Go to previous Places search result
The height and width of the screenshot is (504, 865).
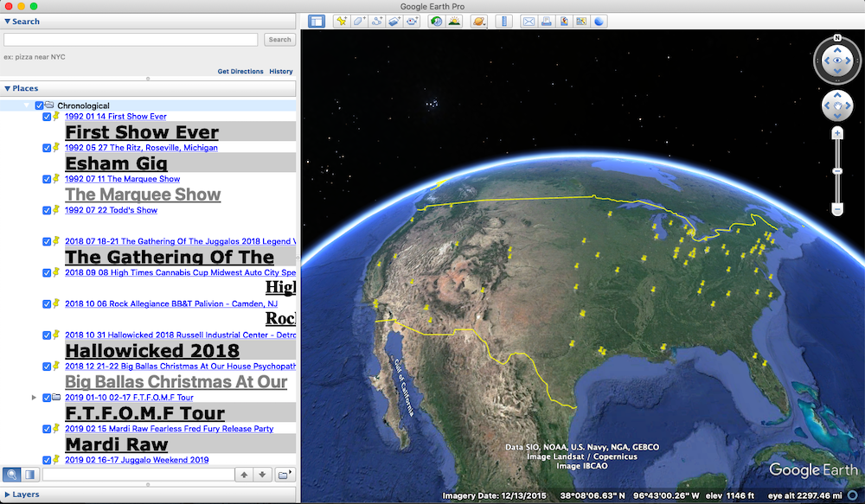(244, 475)
